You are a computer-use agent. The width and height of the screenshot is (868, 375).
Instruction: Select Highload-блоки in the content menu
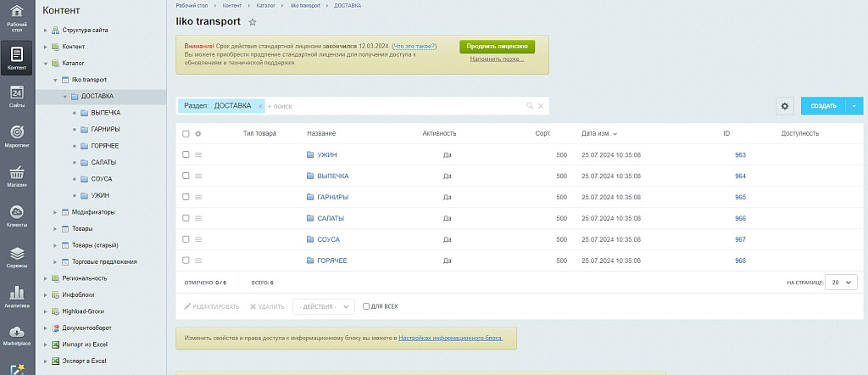(82, 311)
